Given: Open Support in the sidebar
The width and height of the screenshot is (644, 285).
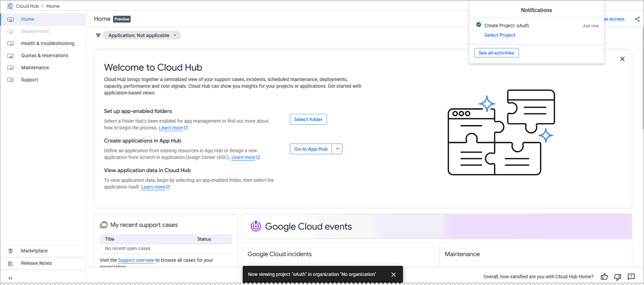Looking at the screenshot, I should point(43,80).
